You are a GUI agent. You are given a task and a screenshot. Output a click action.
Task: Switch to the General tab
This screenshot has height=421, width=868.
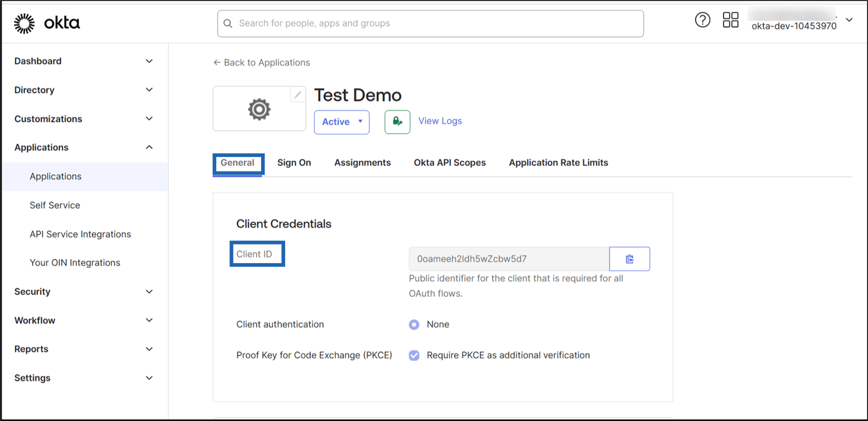coord(237,163)
